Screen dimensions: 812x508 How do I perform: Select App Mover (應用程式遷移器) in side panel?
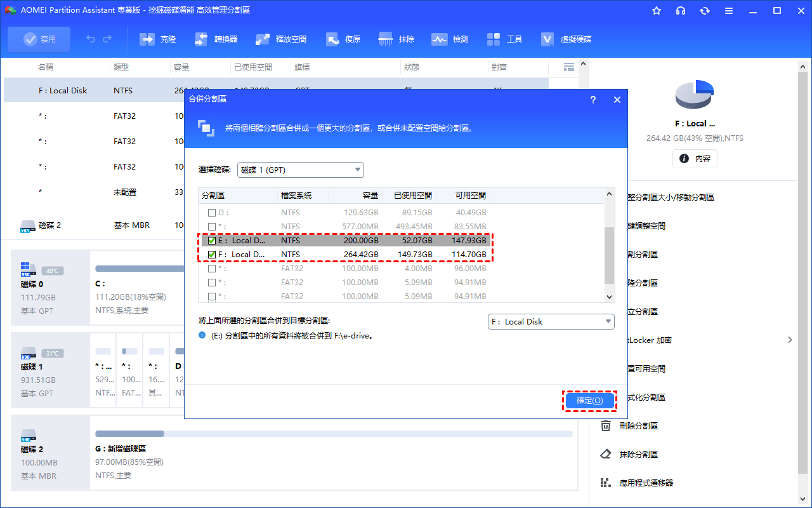(x=646, y=483)
